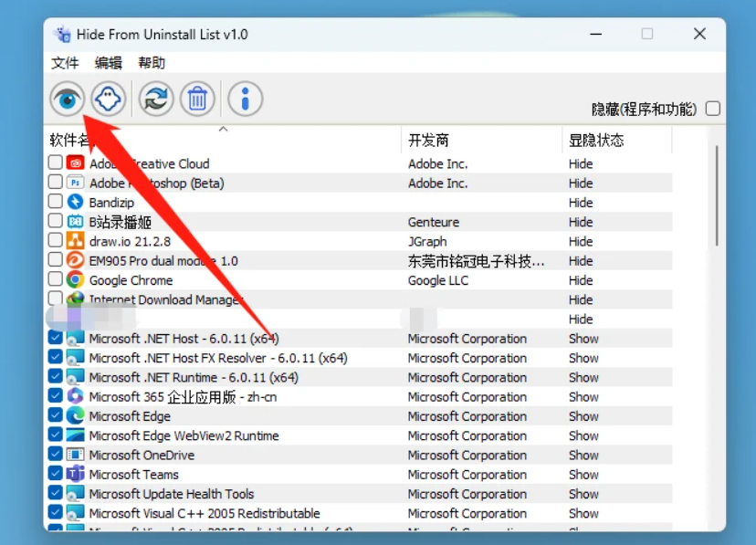Open the 编辑 menu
The width and height of the screenshot is (756, 545).
pyautogui.click(x=108, y=63)
